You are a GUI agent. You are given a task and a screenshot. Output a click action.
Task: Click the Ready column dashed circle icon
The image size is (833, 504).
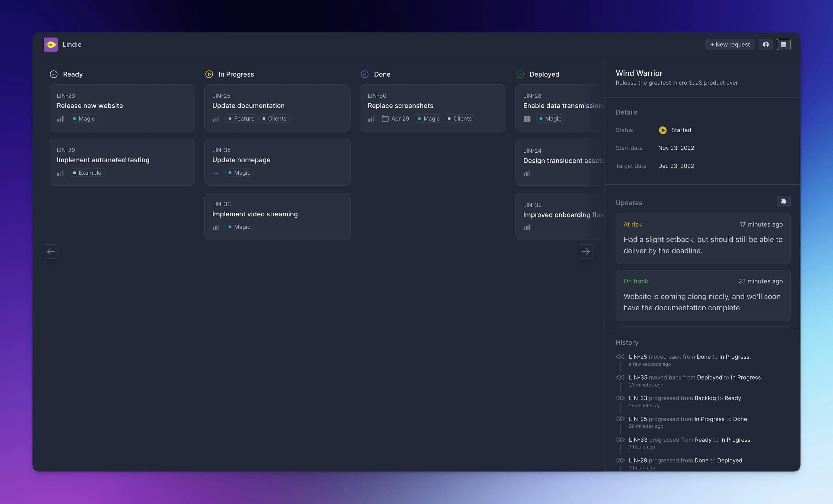53,74
